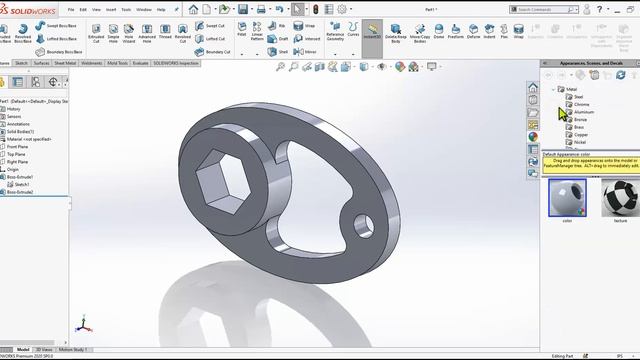Open the Curves dropdown arrow
The image size is (640, 360).
[x=353, y=54]
